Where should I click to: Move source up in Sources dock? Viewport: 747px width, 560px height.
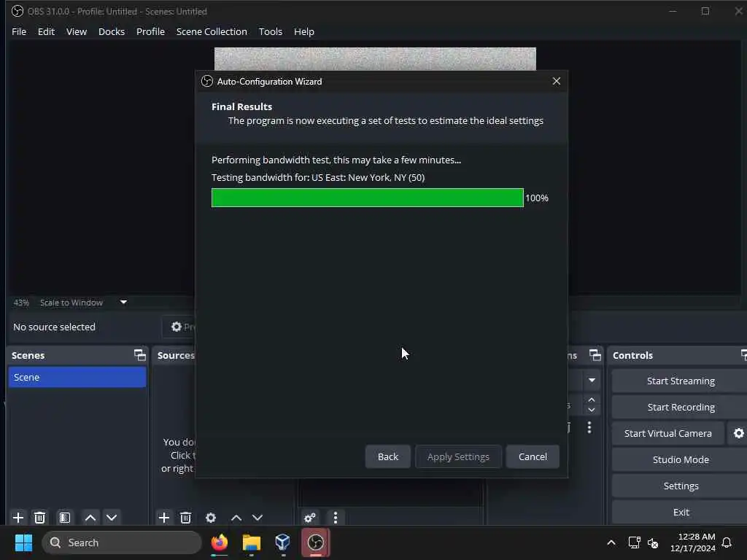coord(236,518)
